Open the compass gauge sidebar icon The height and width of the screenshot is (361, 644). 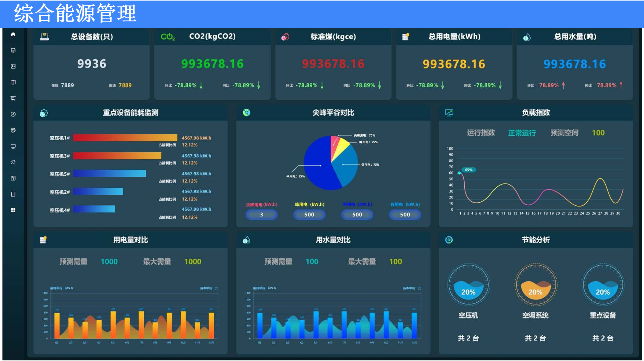coord(13,114)
